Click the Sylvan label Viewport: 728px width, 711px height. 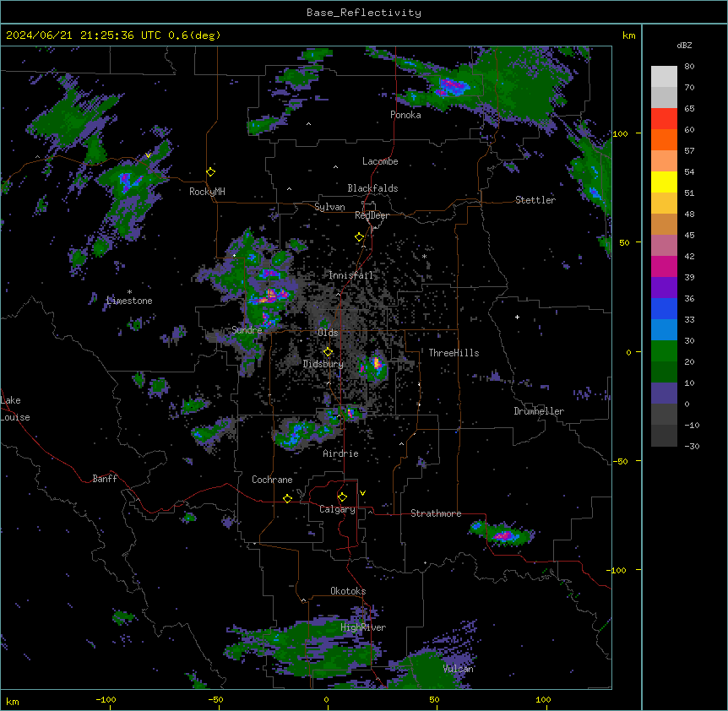[329, 207]
